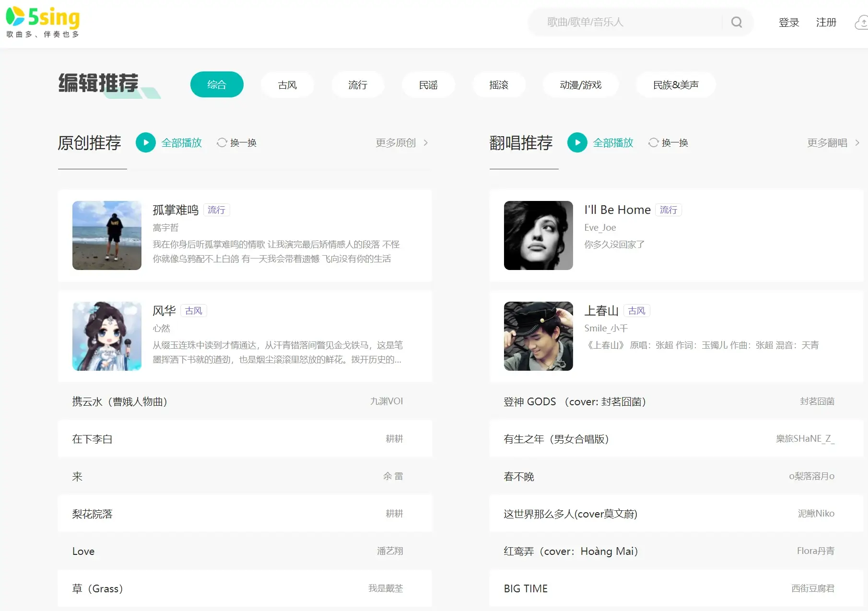The height and width of the screenshot is (611, 868).
Task: Open the I'll Be Home cover image
Action: coord(538,235)
